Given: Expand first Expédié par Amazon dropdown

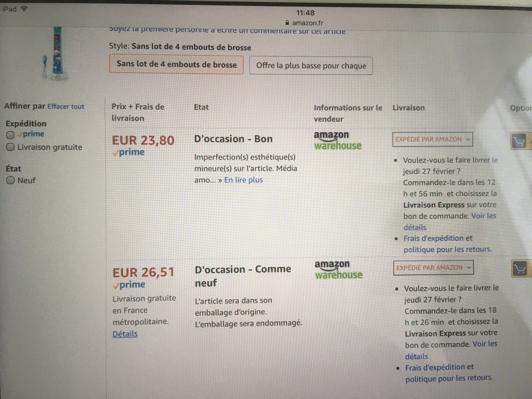Looking at the screenshot, I should 432,139.
